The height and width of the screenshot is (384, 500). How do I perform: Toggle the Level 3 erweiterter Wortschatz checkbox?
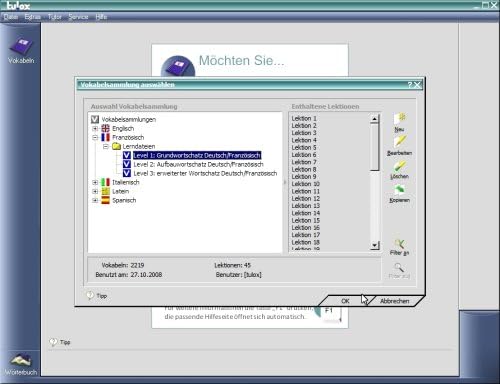pyautogui.click(x=127, y=173)
